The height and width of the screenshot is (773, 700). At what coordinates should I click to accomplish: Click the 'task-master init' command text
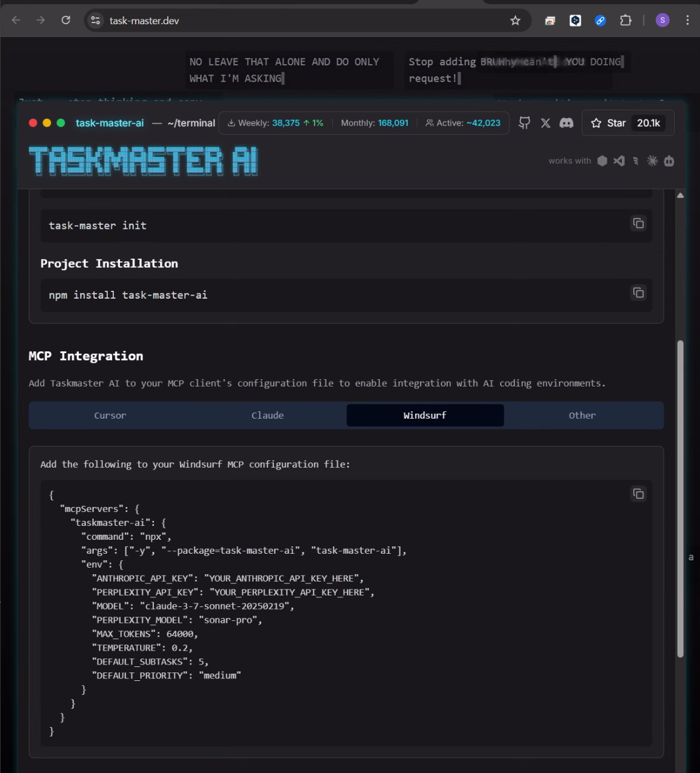[x=98, y=225]
